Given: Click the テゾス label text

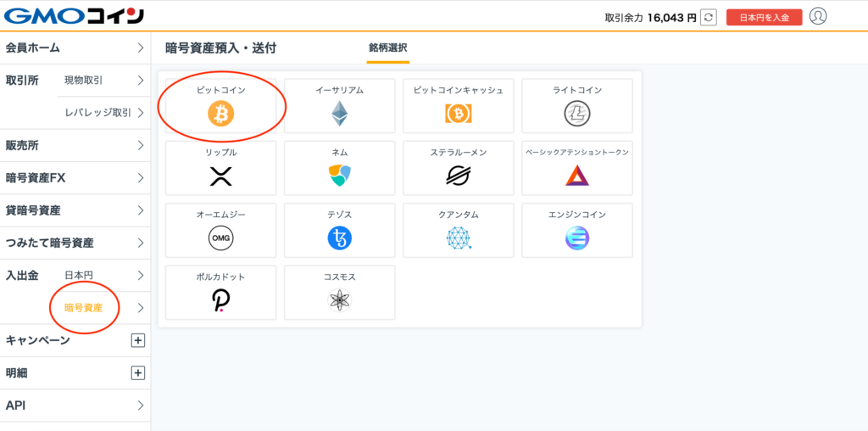Looking at the screenshot, I should pyautogui.click(x=339, y=215).
